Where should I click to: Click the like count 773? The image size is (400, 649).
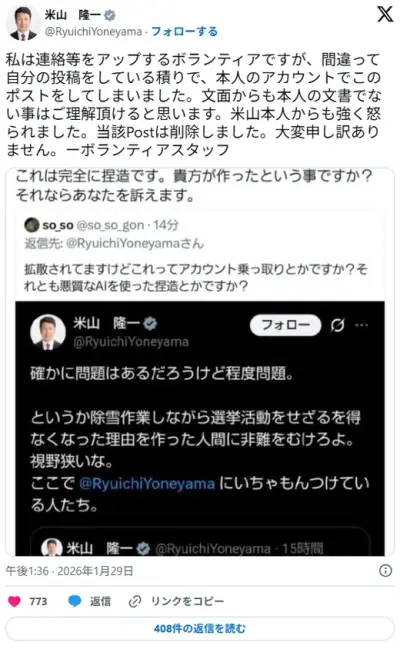(x=38, y=601)
